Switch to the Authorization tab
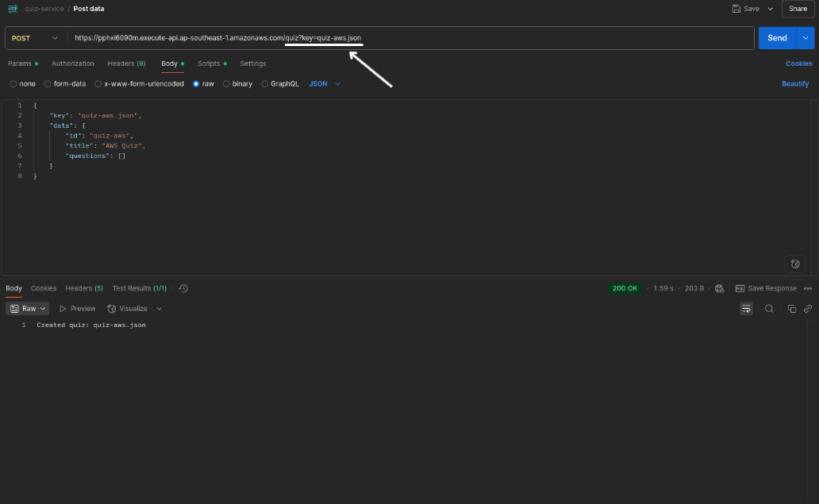 pyautogui.click(x=73, y=63)
